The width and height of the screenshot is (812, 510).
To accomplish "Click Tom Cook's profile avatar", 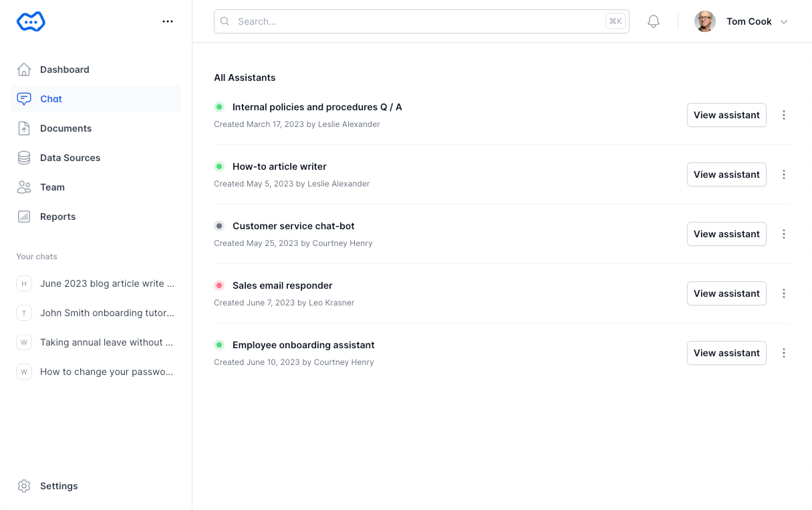I will click(x=705, y=21).
